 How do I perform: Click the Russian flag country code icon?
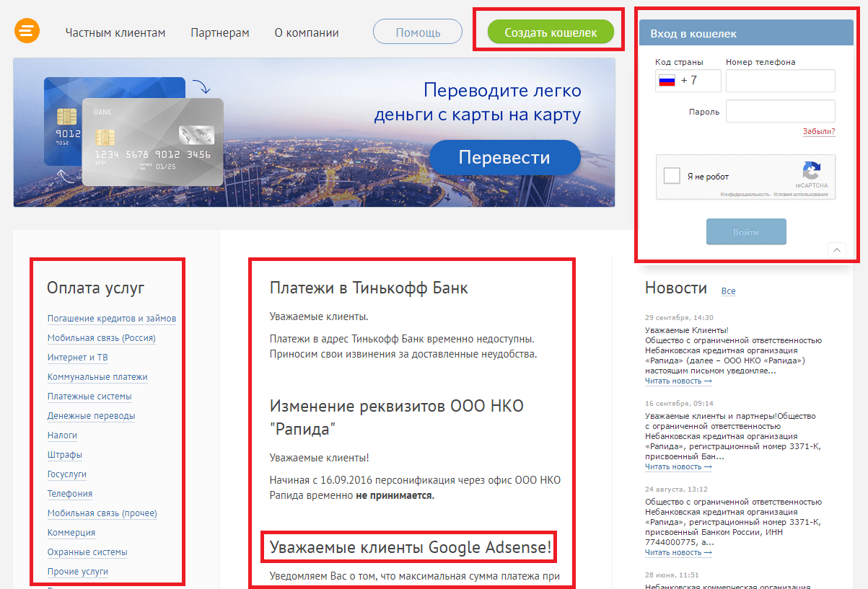point(666,81)
